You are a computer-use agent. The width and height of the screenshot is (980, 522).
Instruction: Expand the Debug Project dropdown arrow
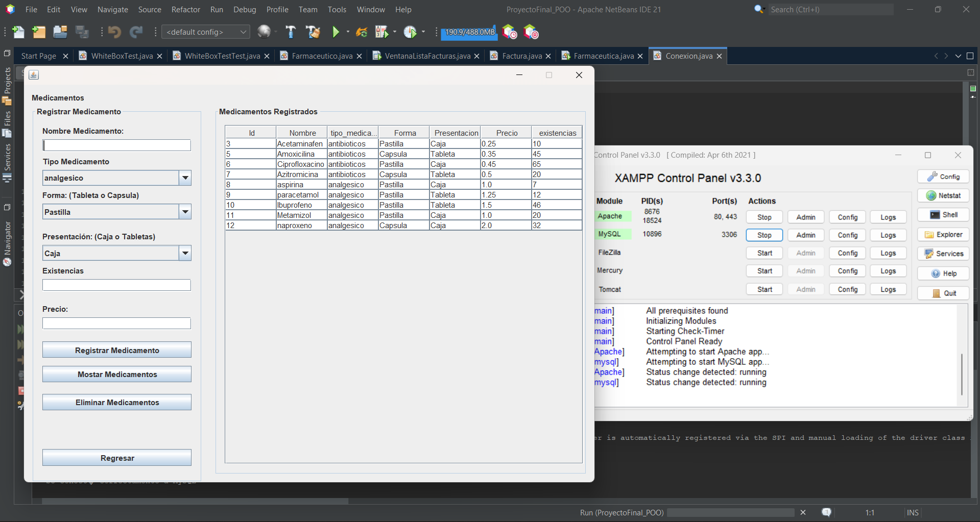coord(394,32)
